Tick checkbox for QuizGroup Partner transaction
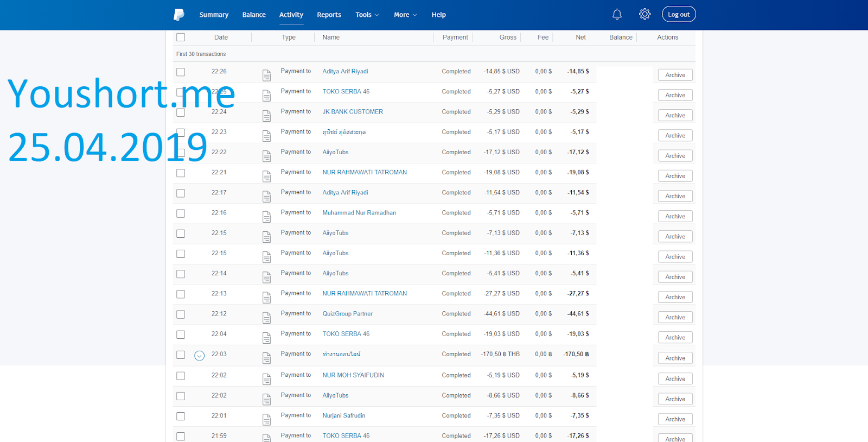This screenshot has height=442, width=868. coord(181,314)
